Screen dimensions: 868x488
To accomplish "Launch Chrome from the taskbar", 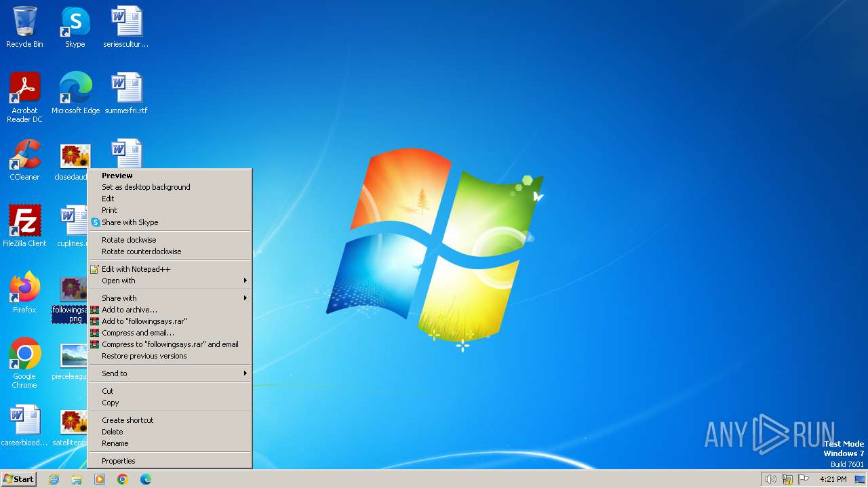I will pos(123,479).
